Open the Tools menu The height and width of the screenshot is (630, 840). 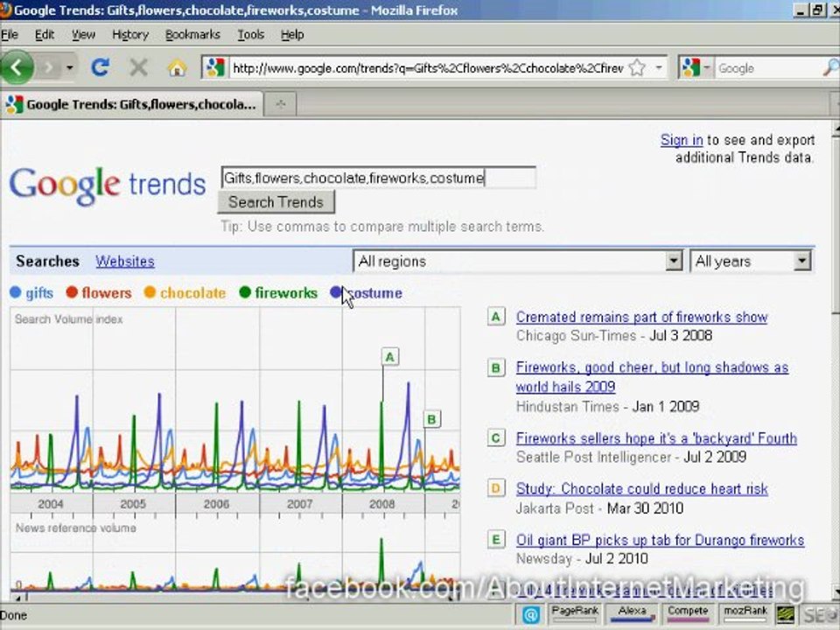pos(251,35)
